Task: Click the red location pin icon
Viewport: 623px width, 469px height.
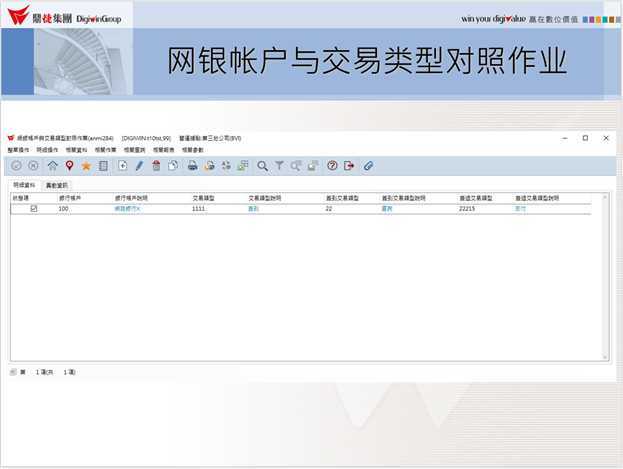Action: pos(70,166)
